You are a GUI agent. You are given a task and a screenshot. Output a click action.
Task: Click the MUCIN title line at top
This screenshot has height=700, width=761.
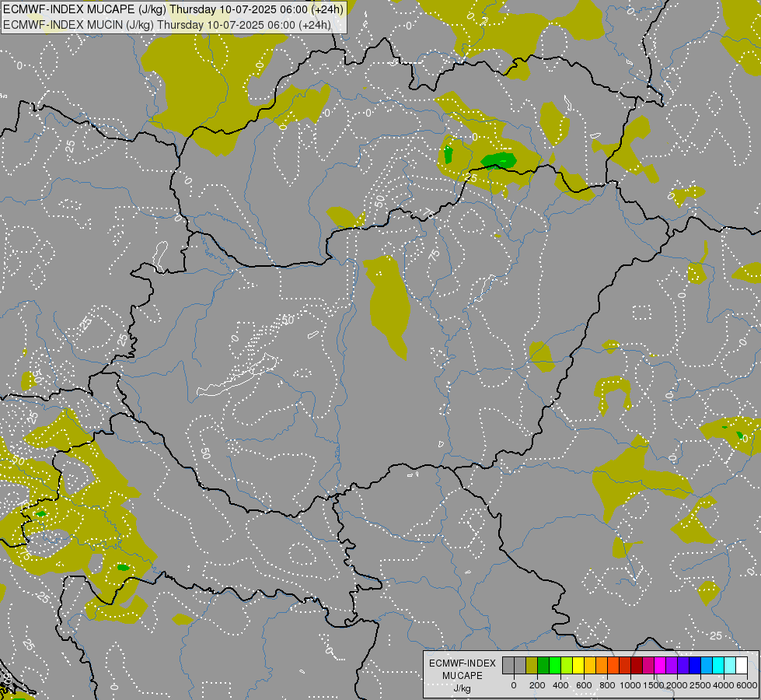(x=167, y=24)
